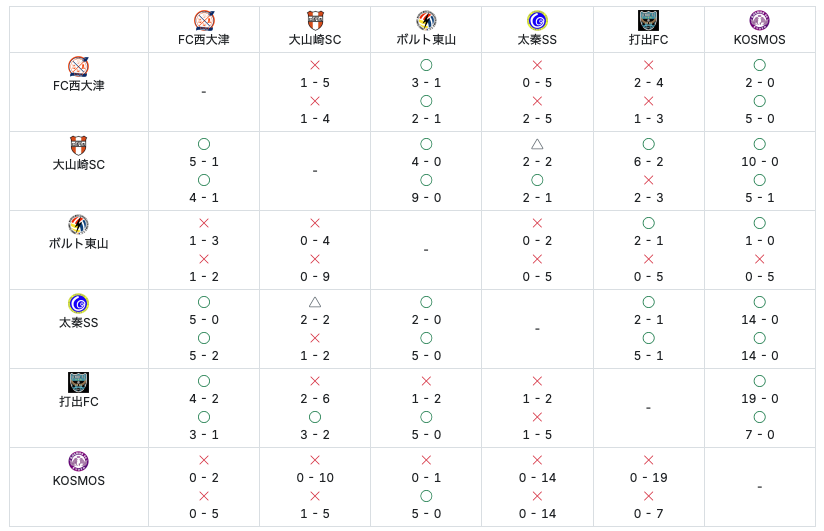This screenshot has width=824, height=531.
Task: Click ボルト東山 logo in header row
Action: coord(426,20)
